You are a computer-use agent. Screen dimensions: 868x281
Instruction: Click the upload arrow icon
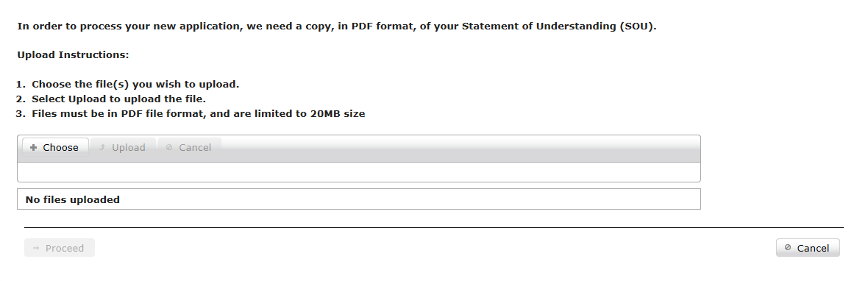pyautogui.click(x=102, y=147)
